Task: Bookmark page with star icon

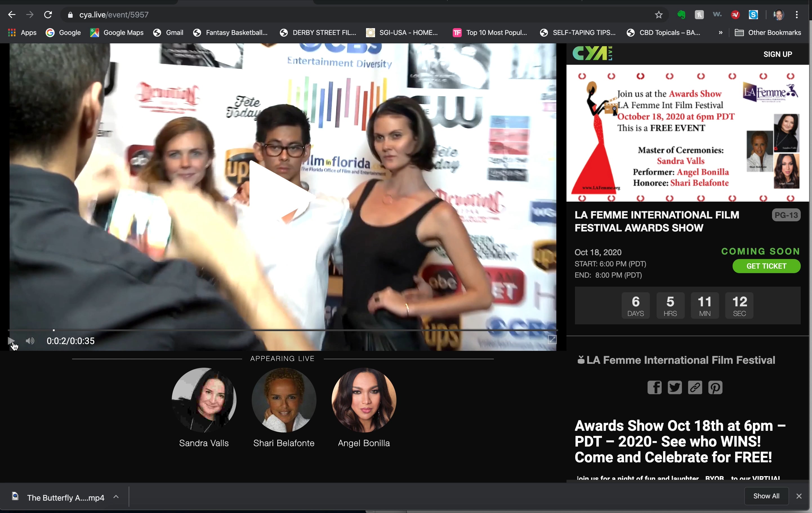Action: [x=659, y=15]
